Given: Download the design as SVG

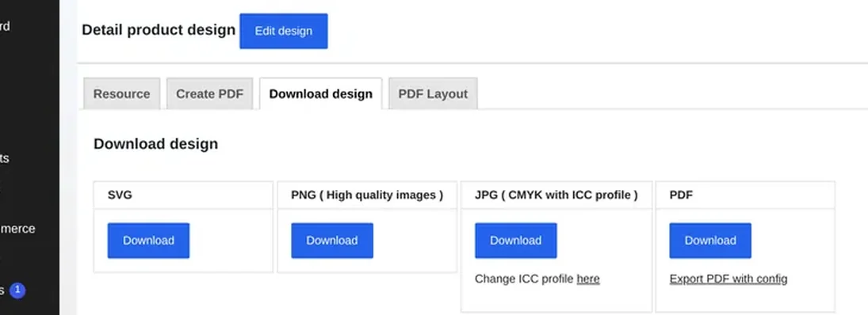Looking at the screenshot, I should coord(148,241).
